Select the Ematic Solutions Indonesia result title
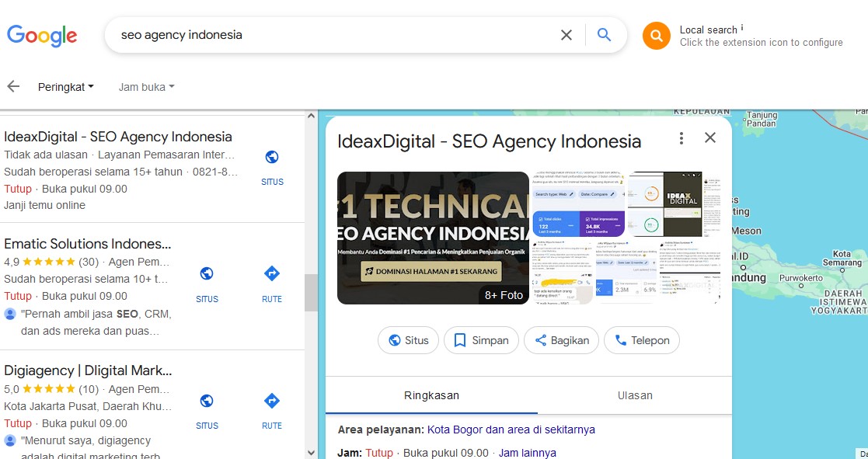This screenshot has width=868, height=459. point(88,244)
